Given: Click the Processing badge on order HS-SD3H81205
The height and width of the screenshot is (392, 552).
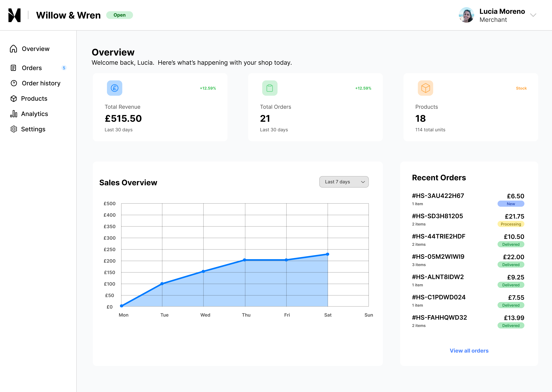Looking at the screenshot, I should pyautogui.click(x=511, y=224).
